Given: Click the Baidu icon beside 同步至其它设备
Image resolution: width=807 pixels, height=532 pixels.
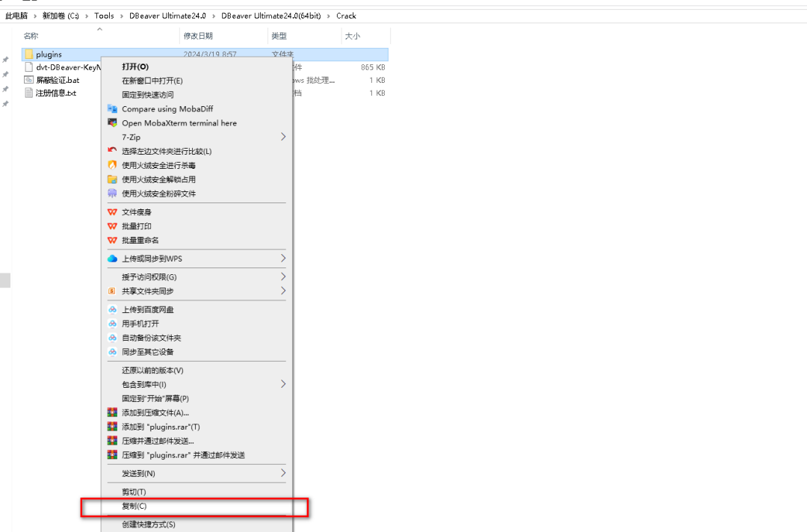Looking at the screenshot, I should point(112,352).
